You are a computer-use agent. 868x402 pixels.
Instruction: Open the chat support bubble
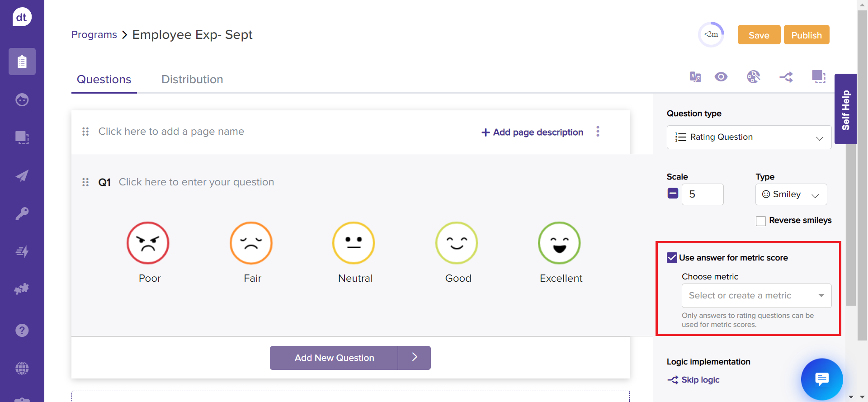click(x=821, y=379)
